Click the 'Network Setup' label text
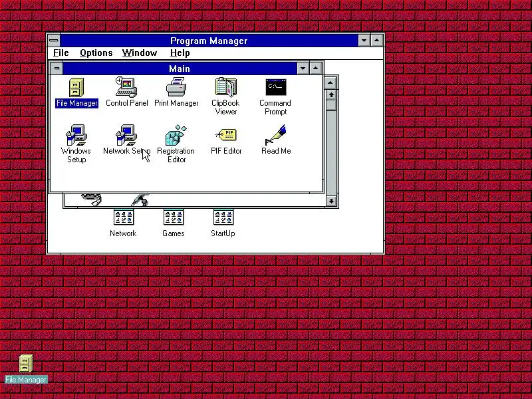Viewport: 532px width, 399px height. (x=126, y=151)
